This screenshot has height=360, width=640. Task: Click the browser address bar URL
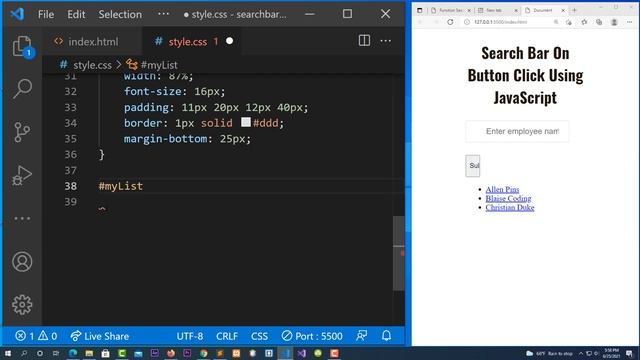click(500, 22)
